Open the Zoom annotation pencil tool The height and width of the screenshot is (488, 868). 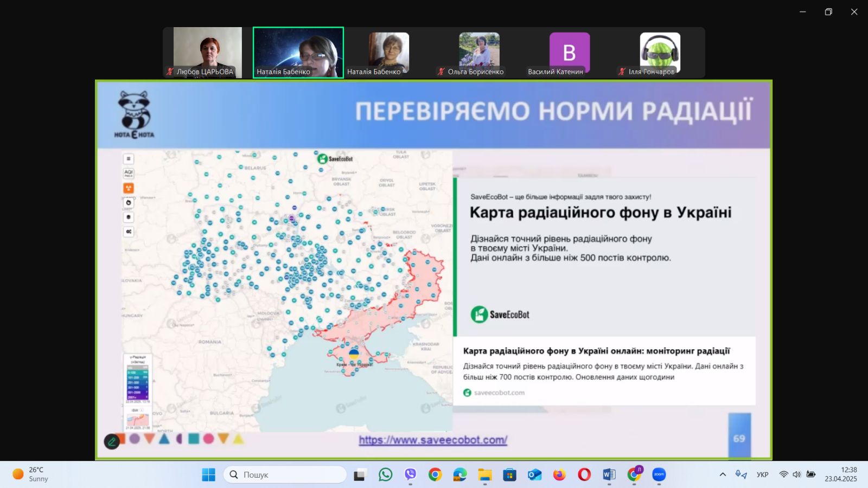(x=112, y=441)
